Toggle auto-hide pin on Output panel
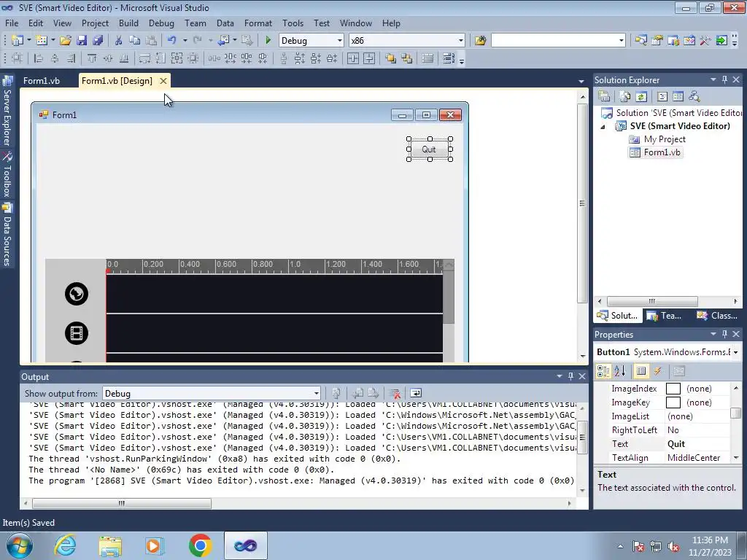This screenshot has height=560, width=747. [x=570, y=376]
